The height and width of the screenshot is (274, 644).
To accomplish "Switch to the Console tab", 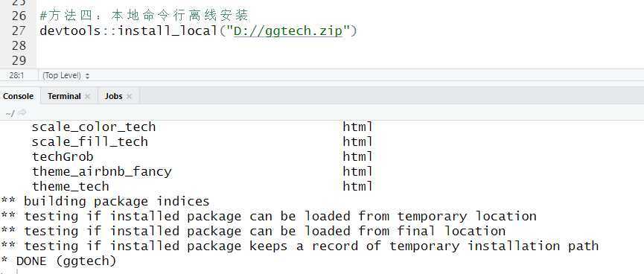I will [19, 96].
